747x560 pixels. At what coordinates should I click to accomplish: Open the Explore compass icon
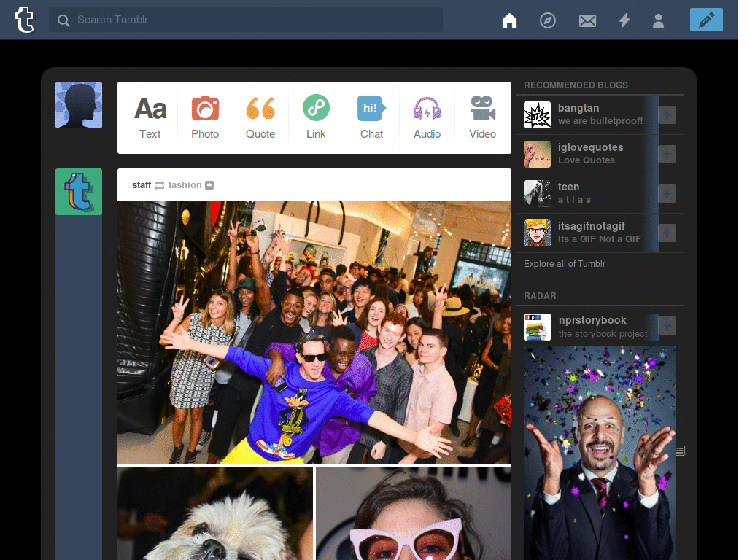547,20
